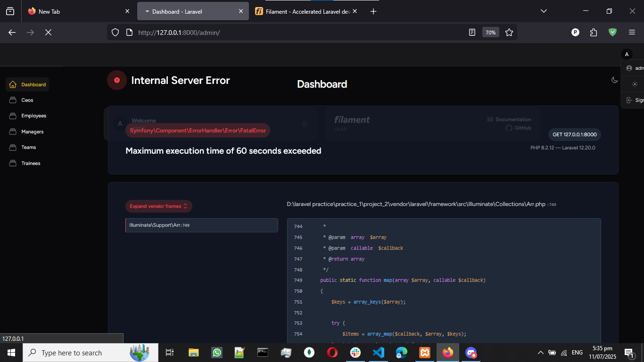The width and height of the screenshot is (644, 362).
Task: Go to the Employees resource
Action: point(33,115)
